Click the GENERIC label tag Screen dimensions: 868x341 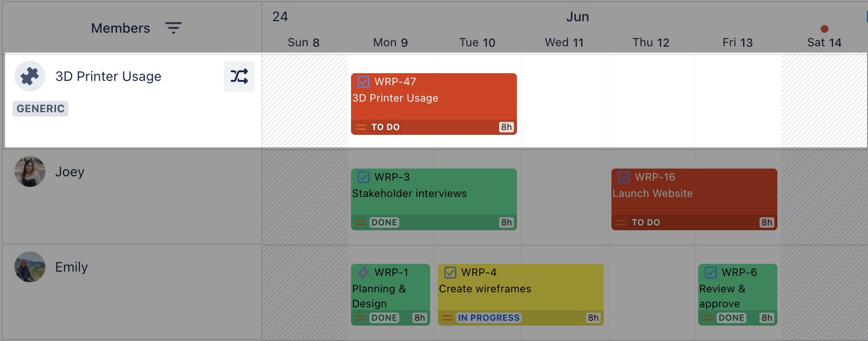tap(41, 109)
